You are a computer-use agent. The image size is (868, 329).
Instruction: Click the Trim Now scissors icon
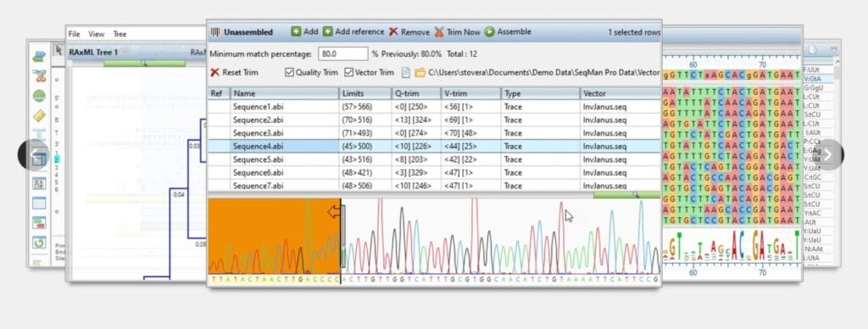click(x=439, y=32)
